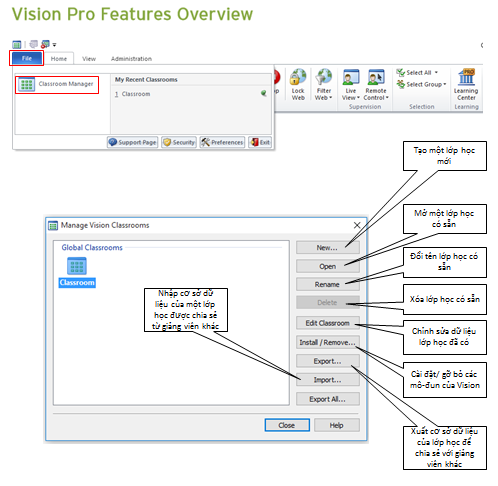
Task: Open the File tab
Action: tap(26, 58)
